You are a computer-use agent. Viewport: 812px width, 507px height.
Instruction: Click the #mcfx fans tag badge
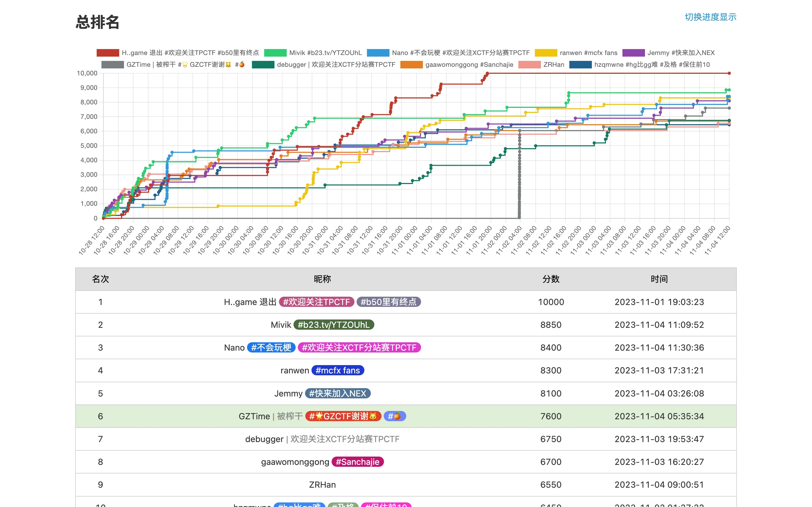tap(338, 370)
